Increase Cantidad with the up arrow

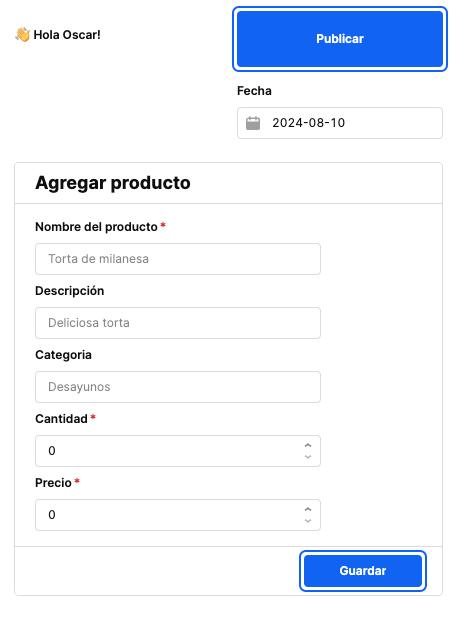[308, 445]
